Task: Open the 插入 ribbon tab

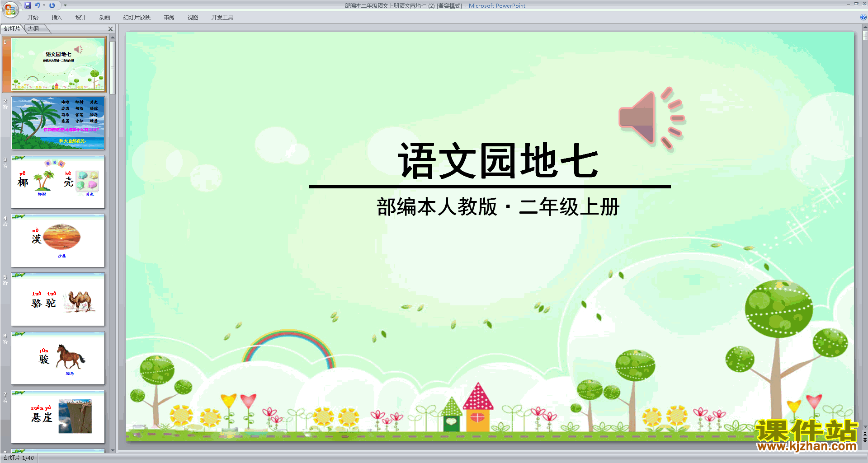Action: (x=57, y=18)
